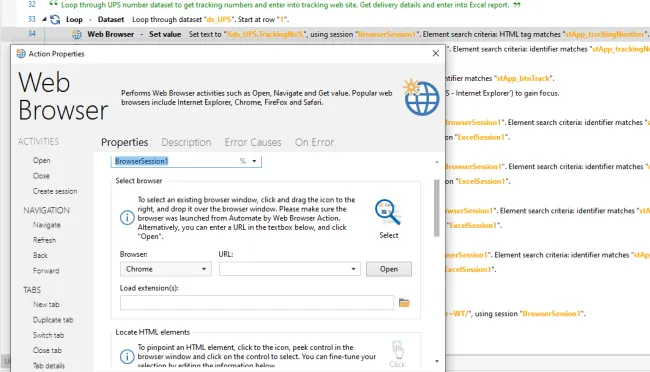Click the Open button next to URL

pos(389,269)
